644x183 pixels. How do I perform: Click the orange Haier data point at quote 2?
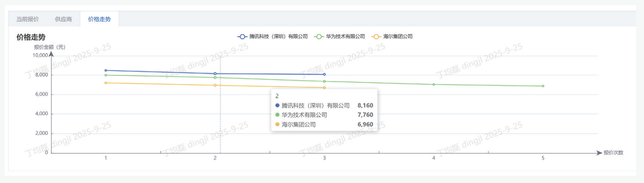(215, 85)
